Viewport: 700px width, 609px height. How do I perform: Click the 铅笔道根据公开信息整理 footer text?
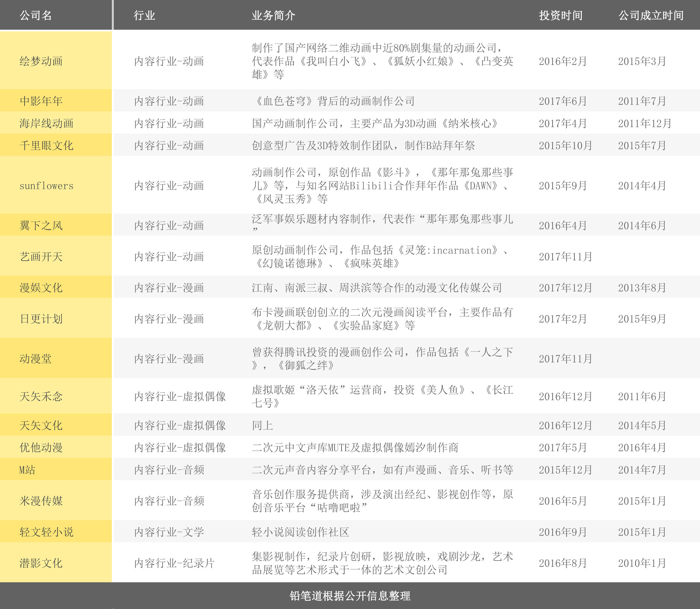point(350,595)
